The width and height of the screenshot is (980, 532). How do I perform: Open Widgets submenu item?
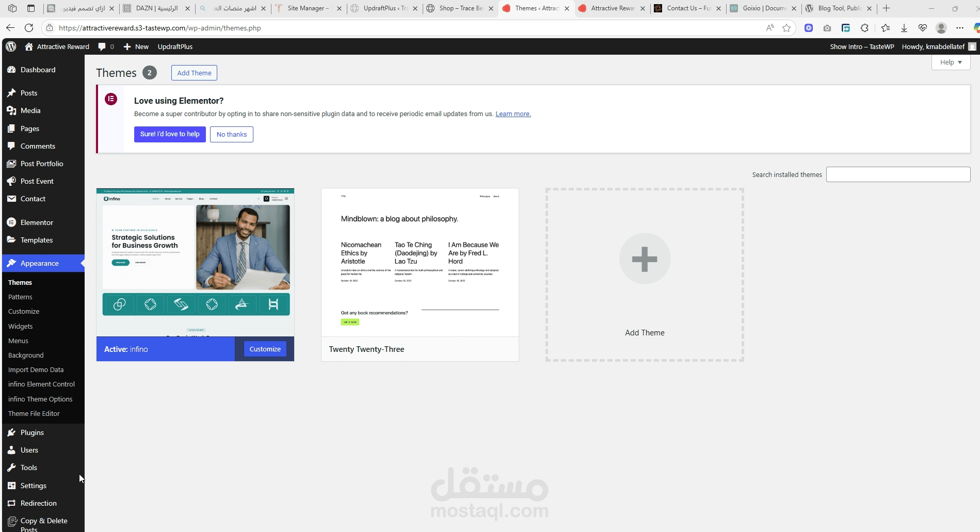coord(21,326)
